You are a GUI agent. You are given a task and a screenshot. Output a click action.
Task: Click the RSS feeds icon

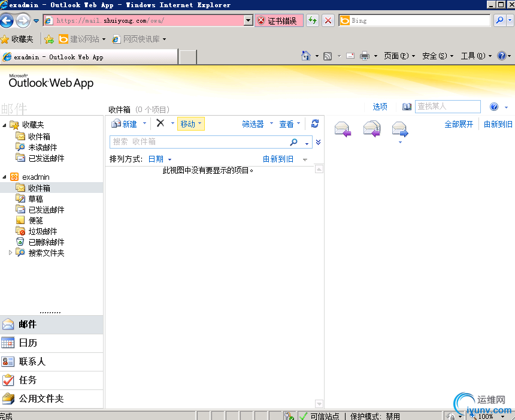328,56
